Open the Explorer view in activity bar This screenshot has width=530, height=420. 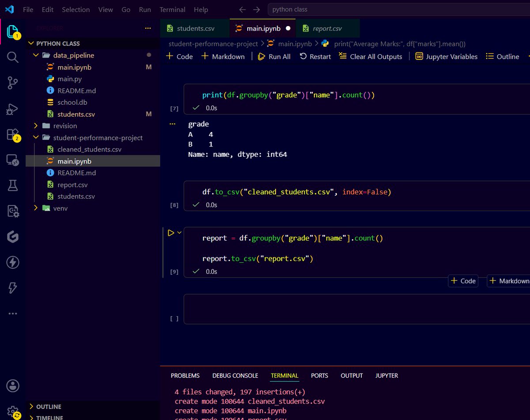tap(12, 32)
